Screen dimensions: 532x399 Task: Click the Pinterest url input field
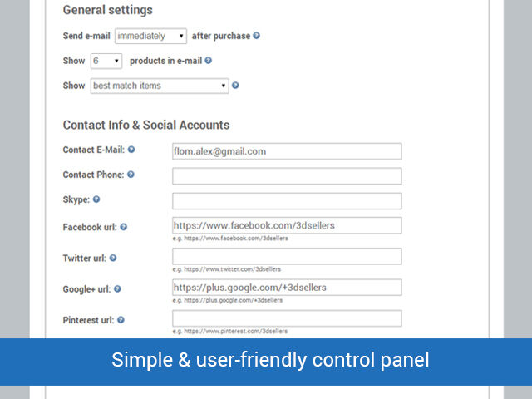[287, 318]
